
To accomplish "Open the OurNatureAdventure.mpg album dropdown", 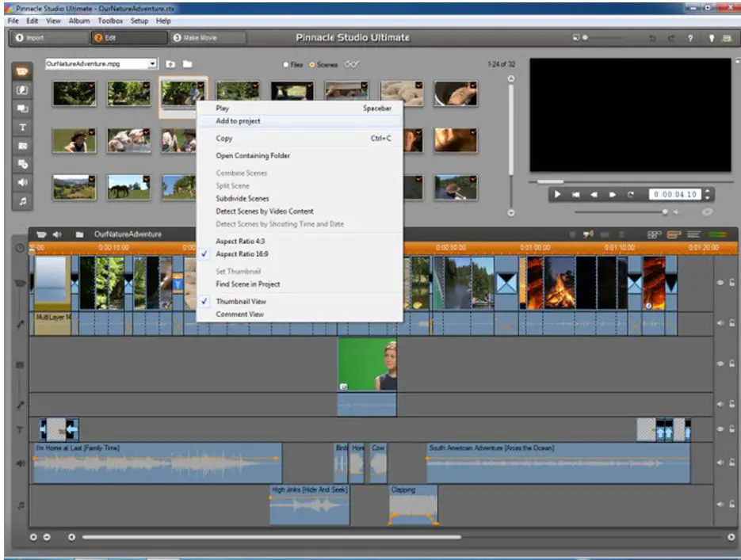I will [152, 63].
